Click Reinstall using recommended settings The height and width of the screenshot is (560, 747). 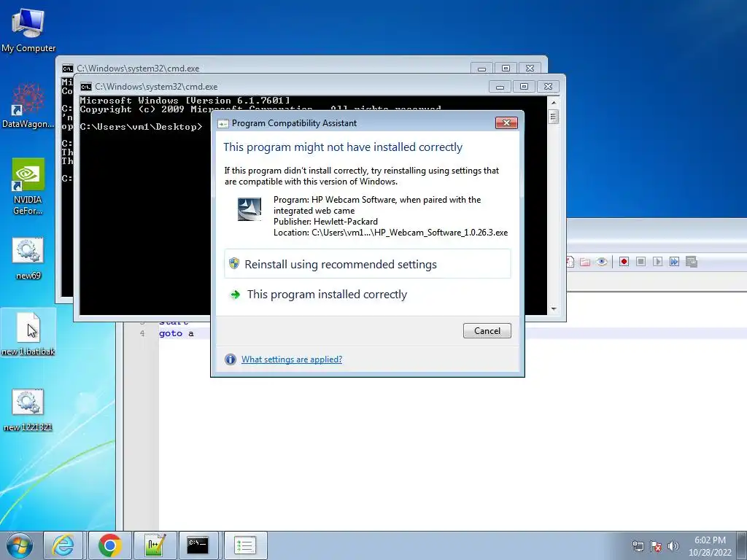[x=368, y=264]
